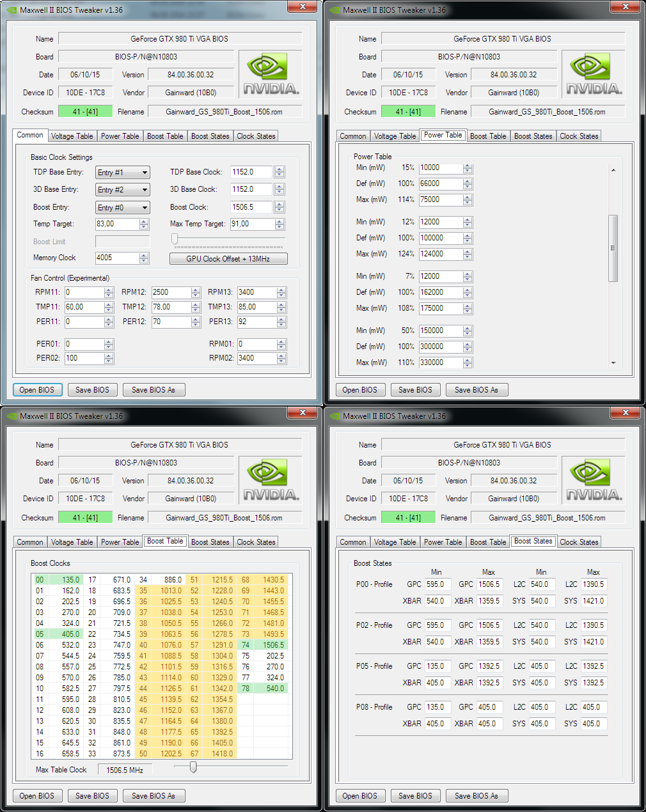This screenshot has width=646, height=812.
Task: Select boost clock entry 34 value 886.0
Action: (x=161, y=580)
